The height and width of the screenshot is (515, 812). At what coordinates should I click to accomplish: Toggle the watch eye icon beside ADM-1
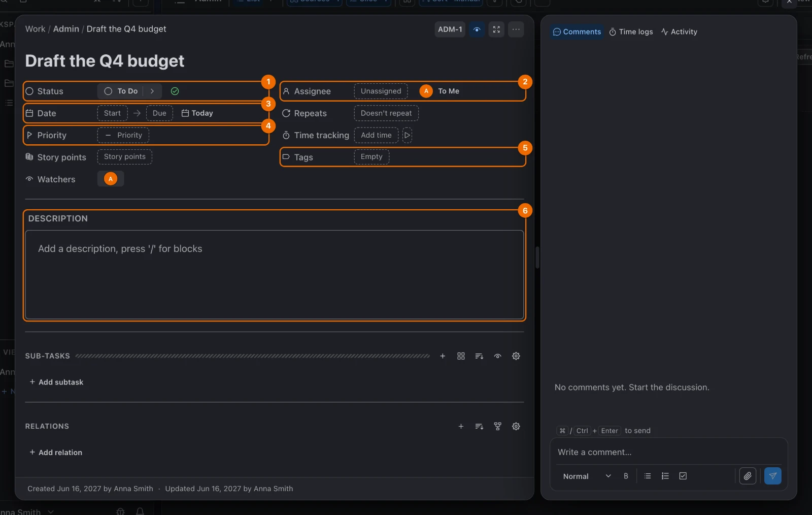[477, 29]
